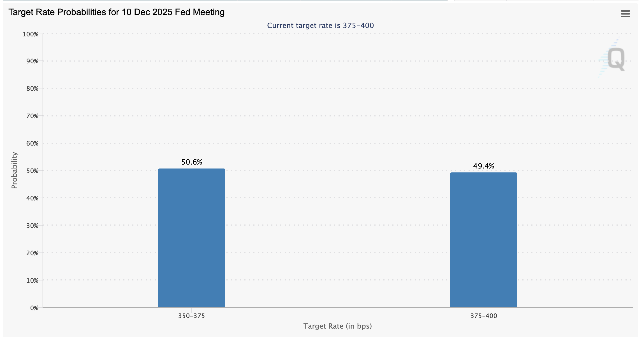This screenshot has width=644, height=337.
Task: Click the 50.6% data label
Action: [192, 162]
